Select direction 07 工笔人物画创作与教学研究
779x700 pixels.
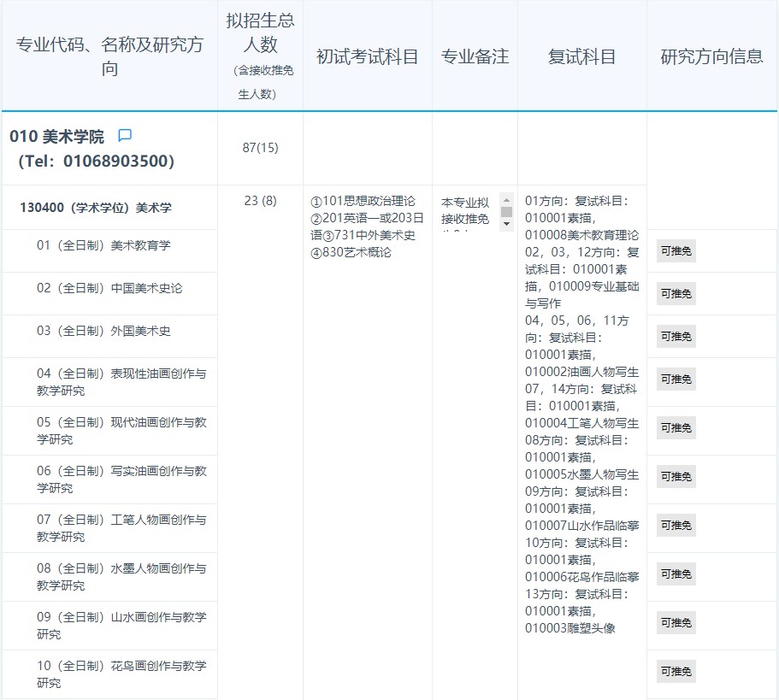121,528
